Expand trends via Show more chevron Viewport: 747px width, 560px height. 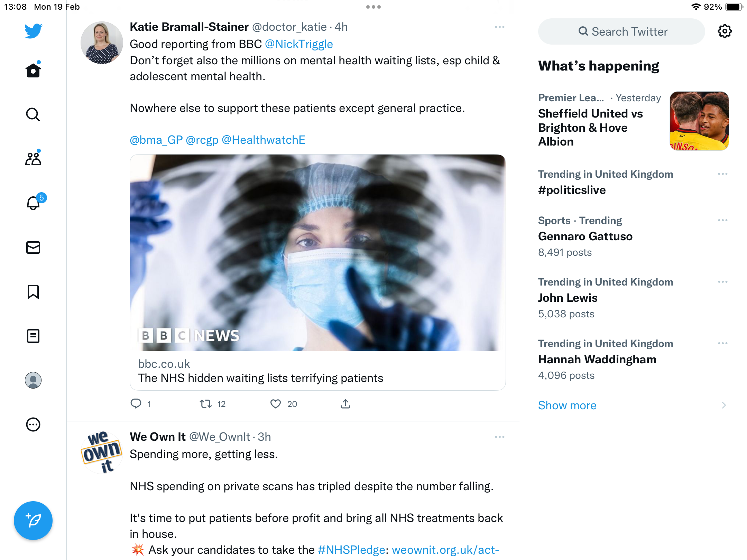724,405
